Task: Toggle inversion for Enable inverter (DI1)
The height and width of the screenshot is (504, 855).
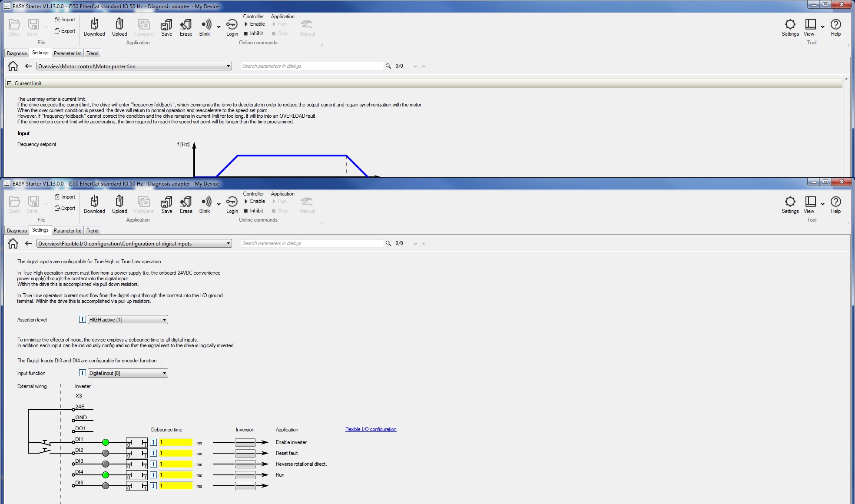Action: click(245, 442)
